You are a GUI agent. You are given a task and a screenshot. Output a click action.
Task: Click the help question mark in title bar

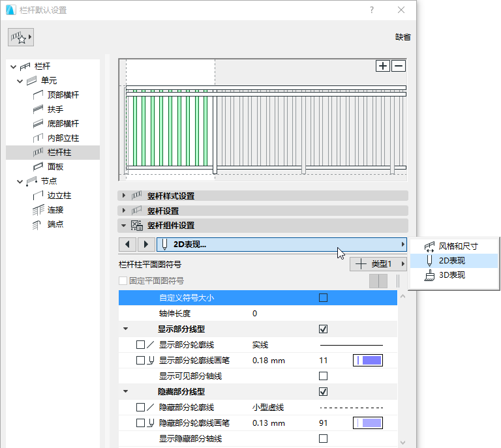[372, 10]
